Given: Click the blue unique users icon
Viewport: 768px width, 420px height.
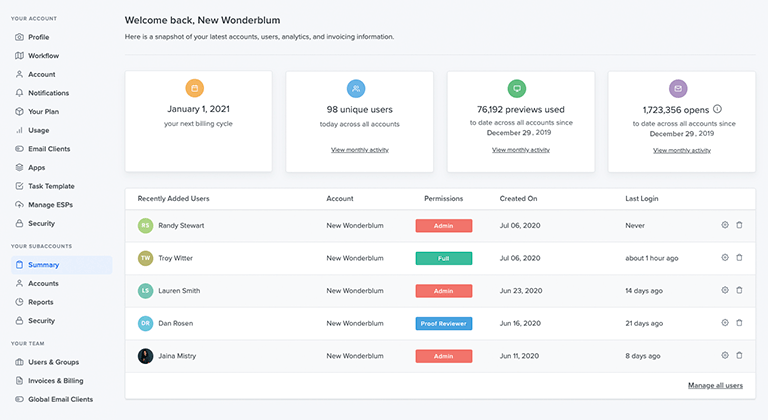Looking at the screenshot, I should tap(356, 89).
